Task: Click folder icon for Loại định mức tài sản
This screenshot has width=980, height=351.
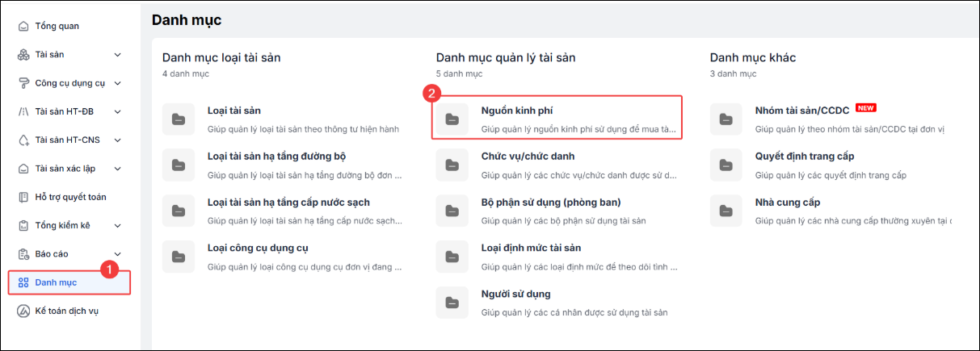Action: 452,257
